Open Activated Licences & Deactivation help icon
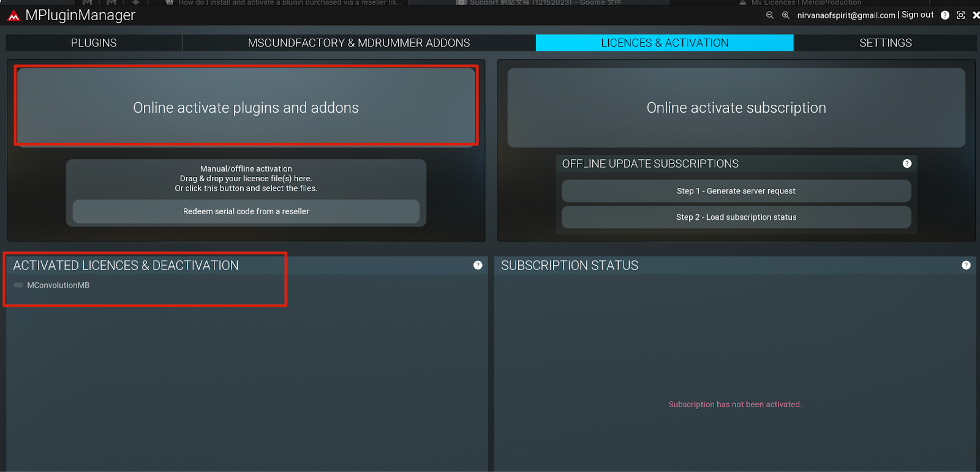 pyautogui.click(x=478, y=265)
